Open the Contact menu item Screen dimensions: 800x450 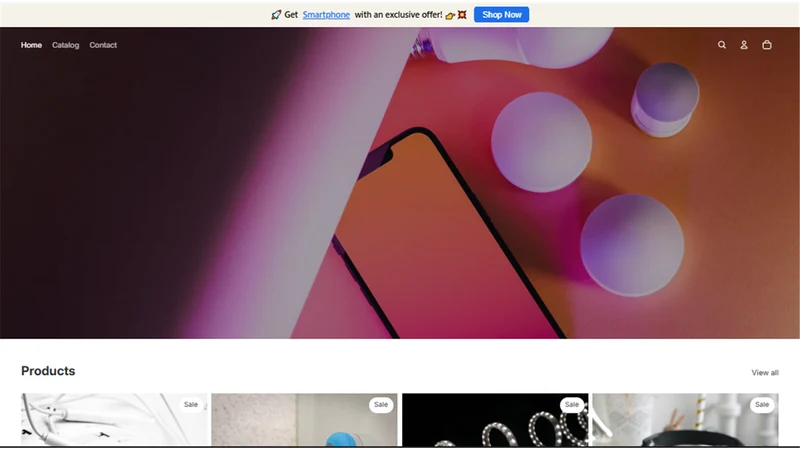click(x=103, y=45)
